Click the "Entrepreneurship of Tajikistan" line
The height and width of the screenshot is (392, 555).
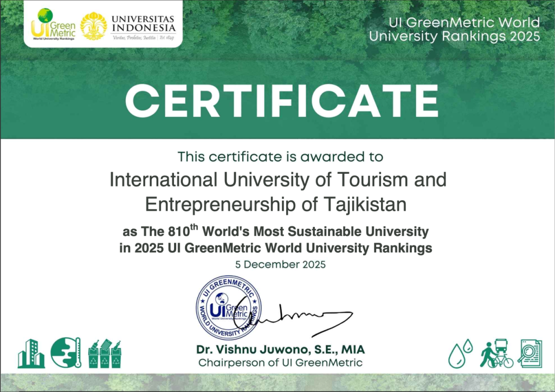276,204
